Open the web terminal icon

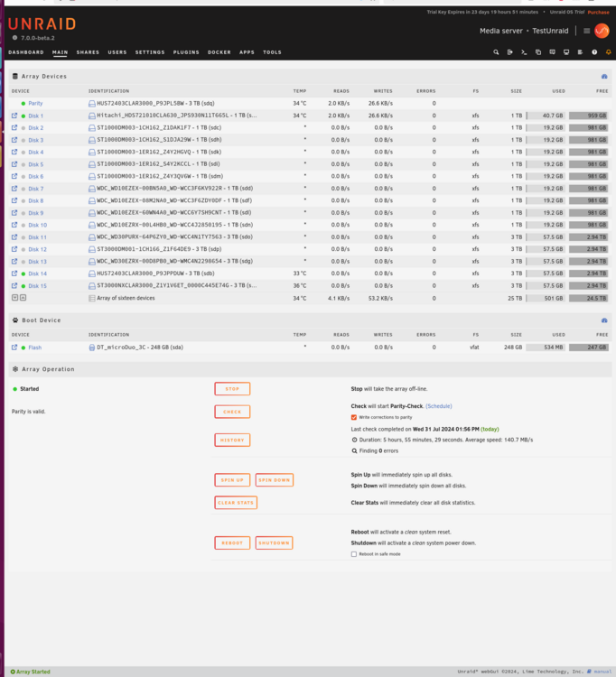coord(524,52)
